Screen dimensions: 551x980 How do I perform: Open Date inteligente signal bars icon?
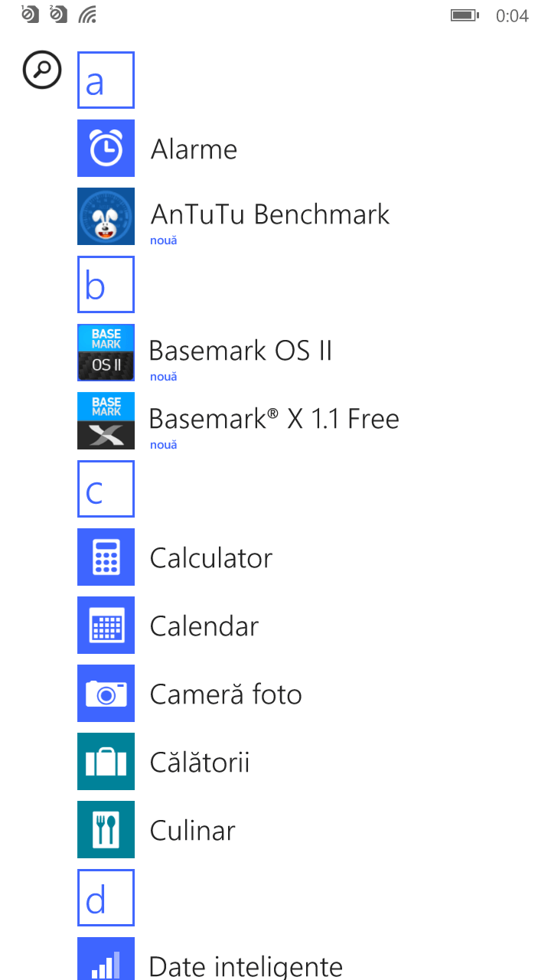point(106,961)
